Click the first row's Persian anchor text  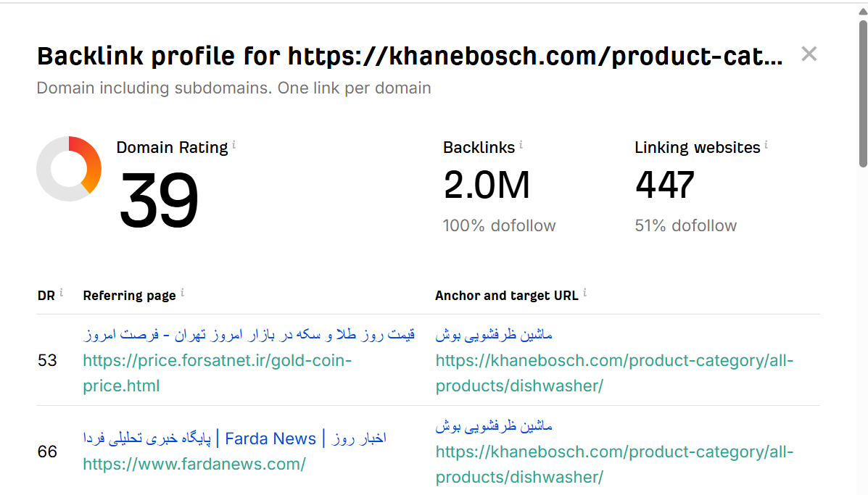coord(494,335)
